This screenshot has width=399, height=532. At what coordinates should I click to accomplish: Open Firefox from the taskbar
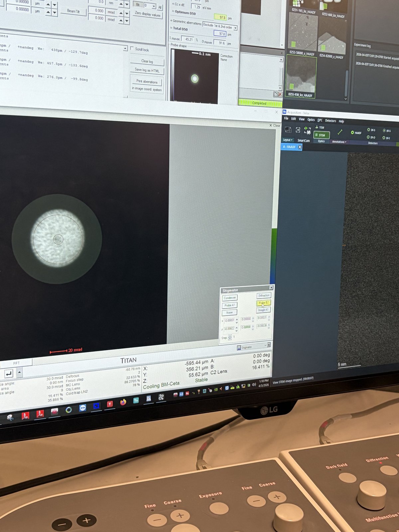[x=123, y=402]
